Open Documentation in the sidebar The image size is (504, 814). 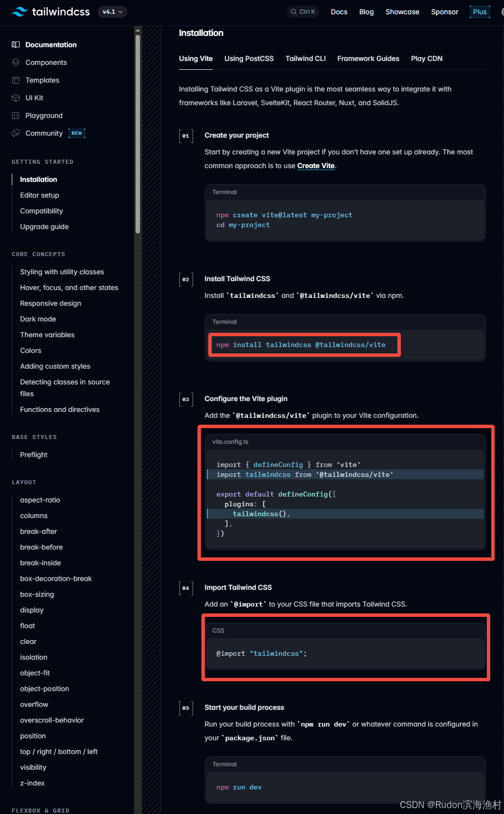[x=51, y=45]
